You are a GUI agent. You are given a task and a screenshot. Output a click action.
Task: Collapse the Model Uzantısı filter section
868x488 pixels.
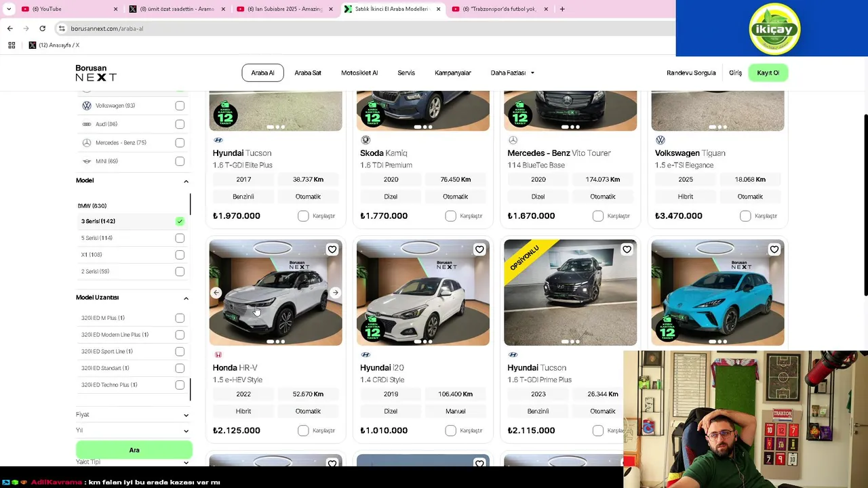pyautogui.click(x=186, y=298)
